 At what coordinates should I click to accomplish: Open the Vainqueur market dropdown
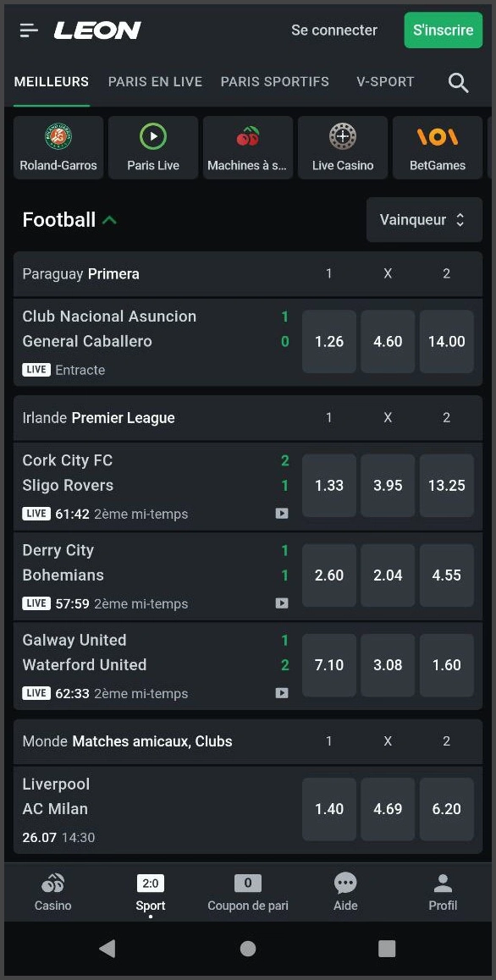pos(423,219)
